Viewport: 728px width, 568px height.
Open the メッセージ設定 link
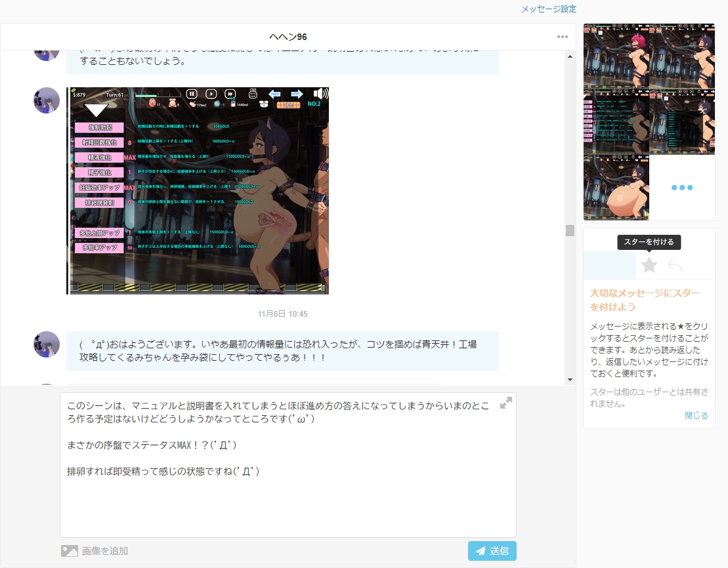tap(548, 9)
